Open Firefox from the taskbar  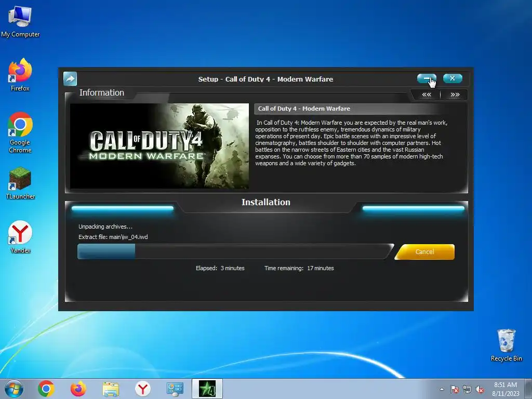pos(78,389)
